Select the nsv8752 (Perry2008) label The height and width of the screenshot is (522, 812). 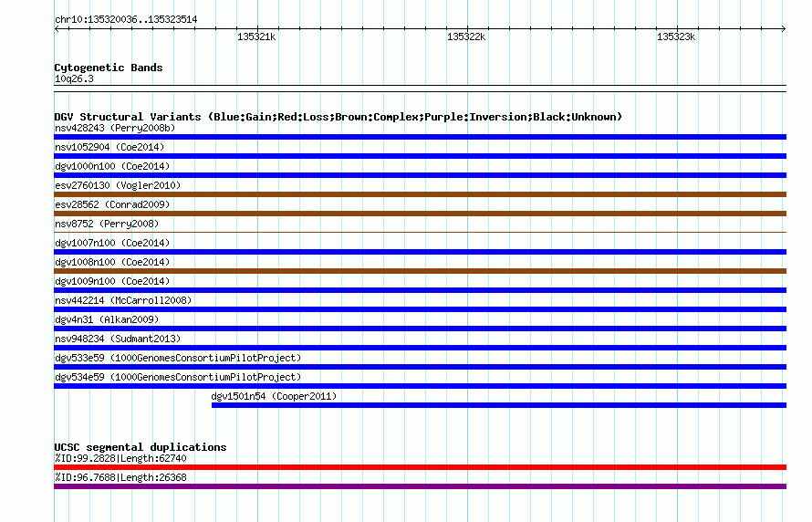point(107,224)
